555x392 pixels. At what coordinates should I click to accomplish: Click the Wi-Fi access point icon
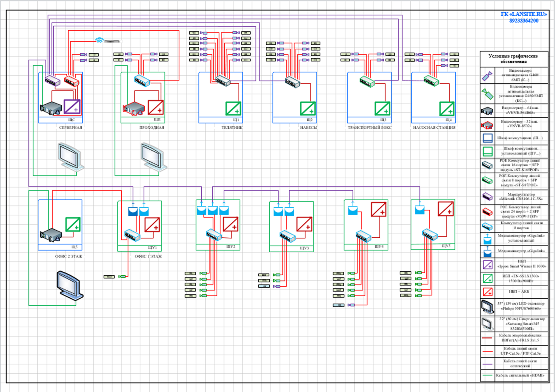click(x=99, y=40)
